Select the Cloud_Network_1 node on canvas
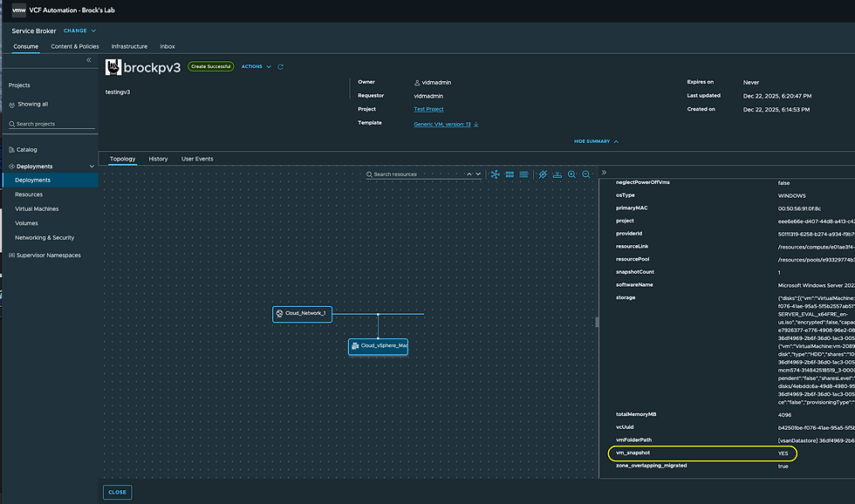This screenshot has height=504, width=855. coord(302,313)
